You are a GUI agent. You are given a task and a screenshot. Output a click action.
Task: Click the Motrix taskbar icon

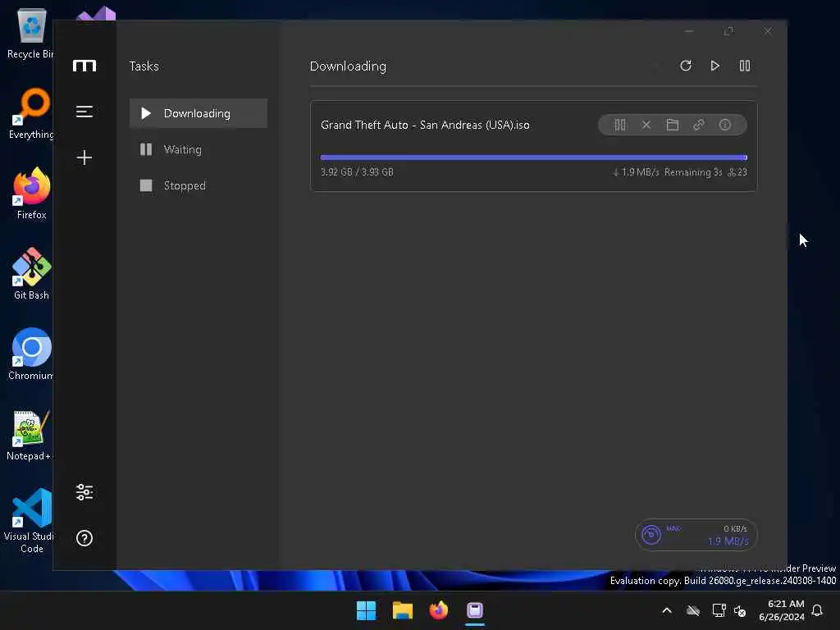pyautogui.click(x=475, y=610)
